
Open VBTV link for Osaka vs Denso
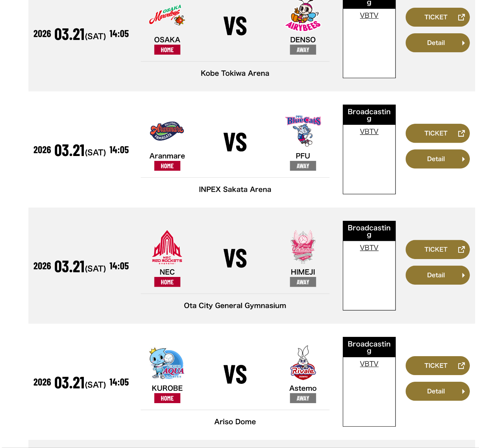click(x=369, y=15)
